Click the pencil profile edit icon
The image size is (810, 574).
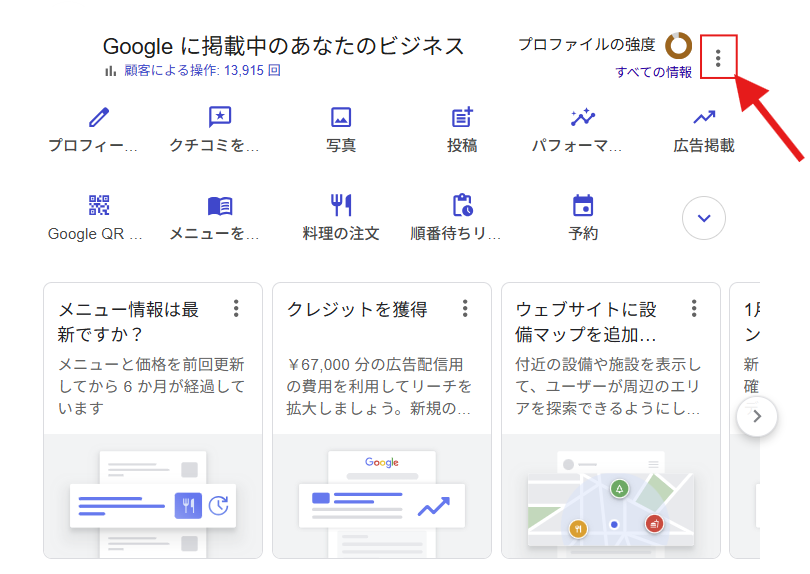(98, 118)
